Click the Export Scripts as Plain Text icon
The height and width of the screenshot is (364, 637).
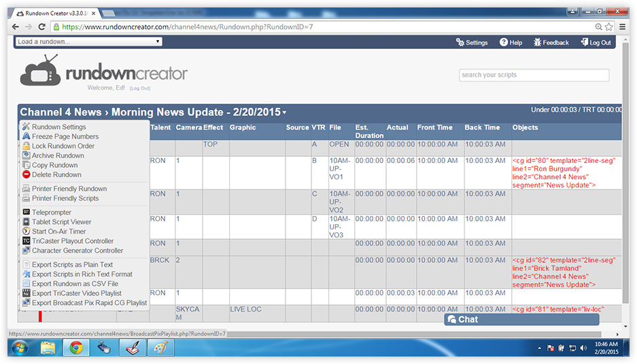click(26, 265)
